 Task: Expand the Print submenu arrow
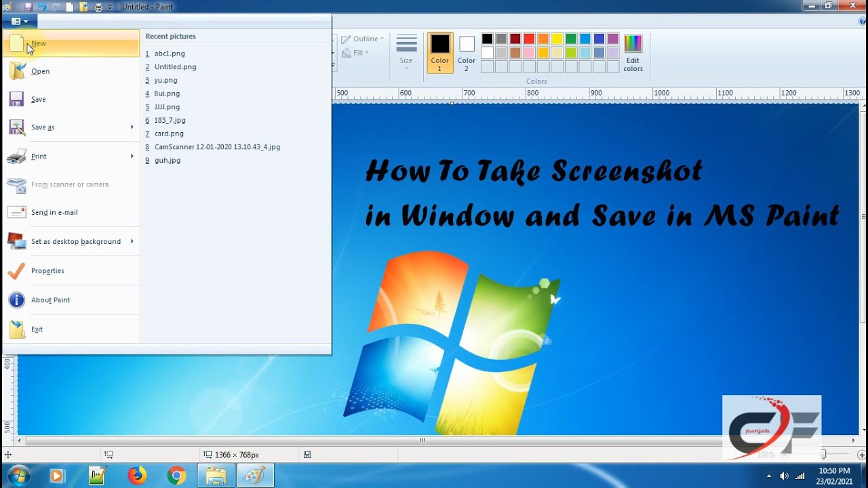132,156
